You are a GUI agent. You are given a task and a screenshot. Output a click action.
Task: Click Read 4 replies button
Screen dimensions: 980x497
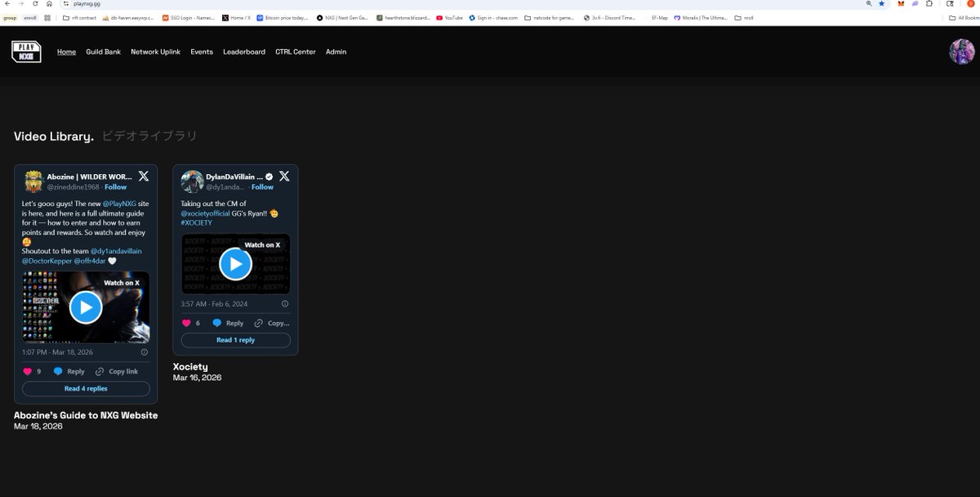[86, 388]
